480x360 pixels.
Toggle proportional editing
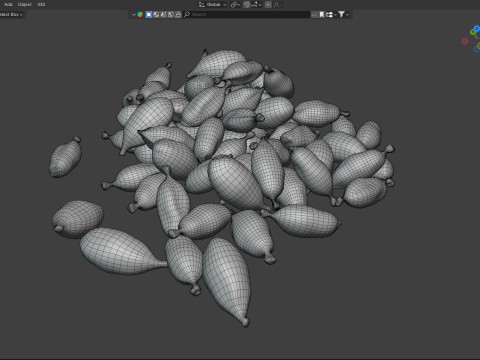(268, 5)
